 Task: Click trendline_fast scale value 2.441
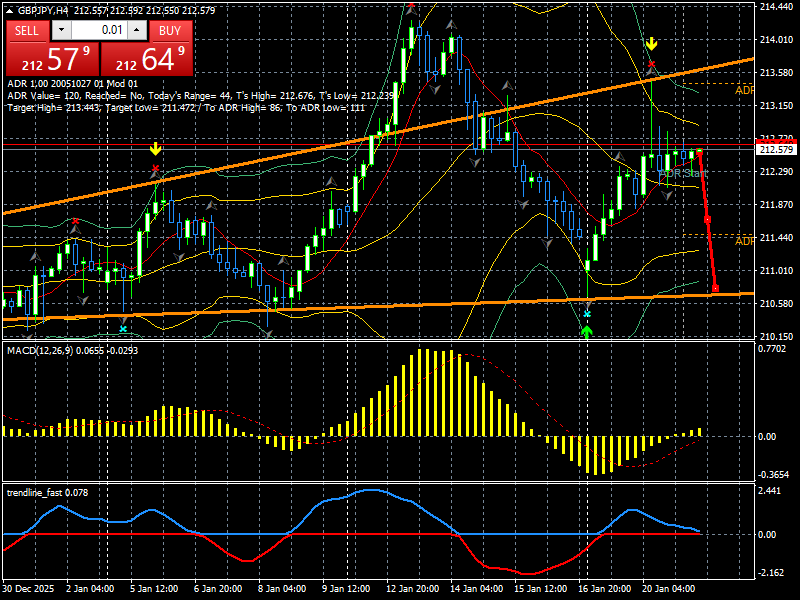pyautogui.click(x=769, y=491)
